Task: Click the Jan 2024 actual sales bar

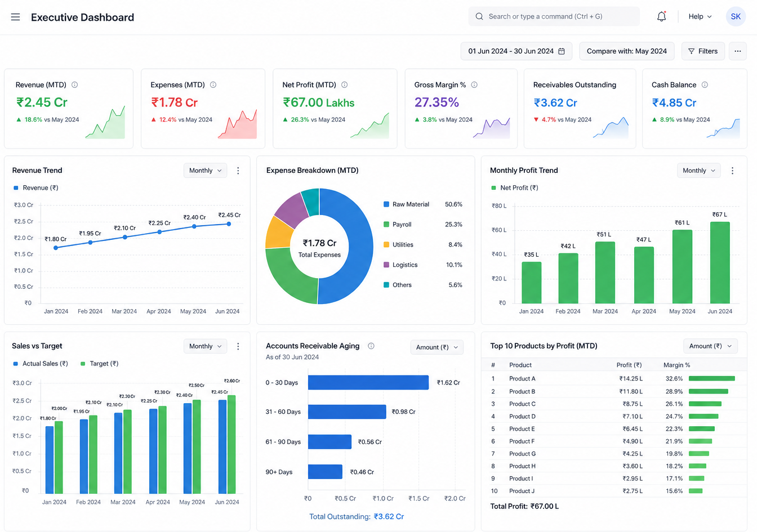Action: coord(50,459)
